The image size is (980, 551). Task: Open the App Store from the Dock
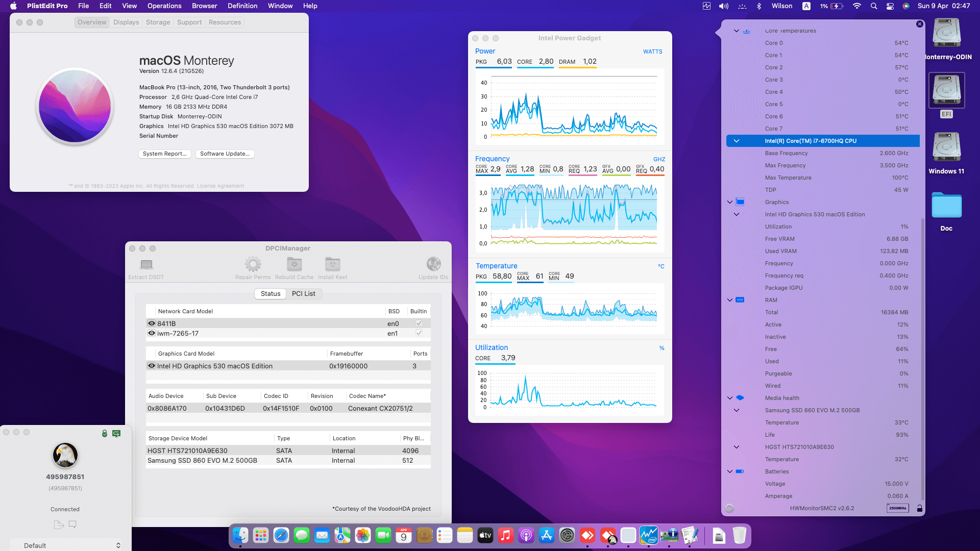pyautogui.click(x=546, y=536)
